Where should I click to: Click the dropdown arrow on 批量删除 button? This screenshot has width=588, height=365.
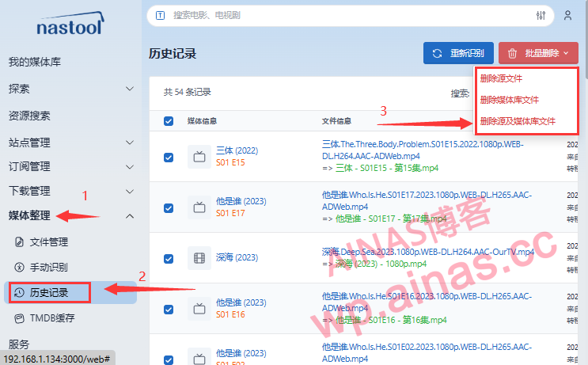pyautogui.click(x=566, y=53)
